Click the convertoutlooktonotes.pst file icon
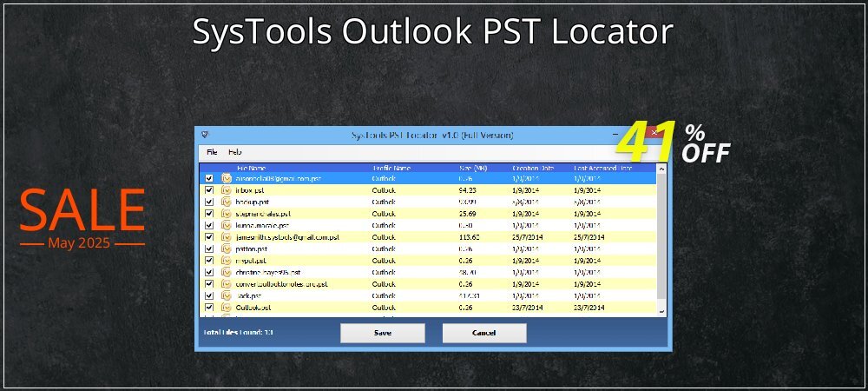868x391 pixels. (226, 283)
